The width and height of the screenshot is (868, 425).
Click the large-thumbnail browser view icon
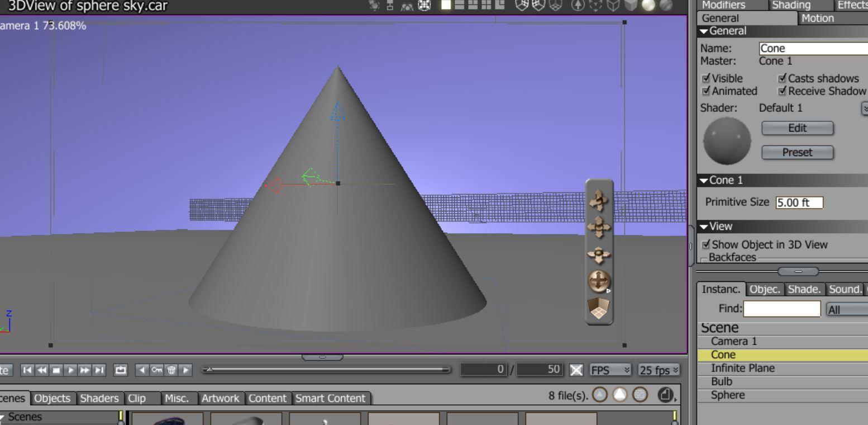coord(620,395)
